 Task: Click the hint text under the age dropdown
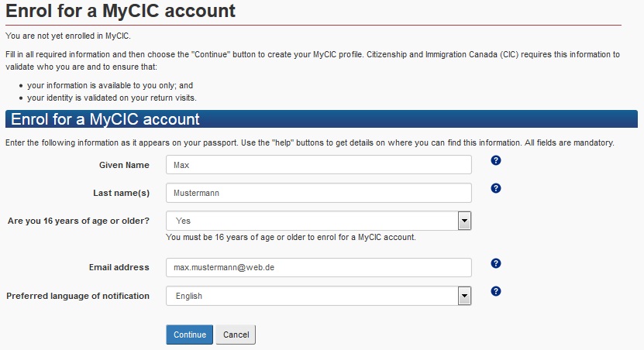click(291, 237)
